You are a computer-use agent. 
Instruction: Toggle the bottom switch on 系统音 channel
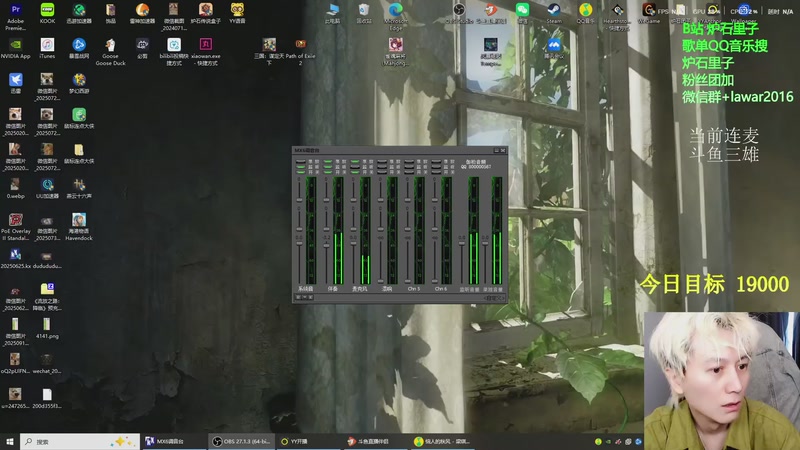pyautogui.click(x=301, y=172)
